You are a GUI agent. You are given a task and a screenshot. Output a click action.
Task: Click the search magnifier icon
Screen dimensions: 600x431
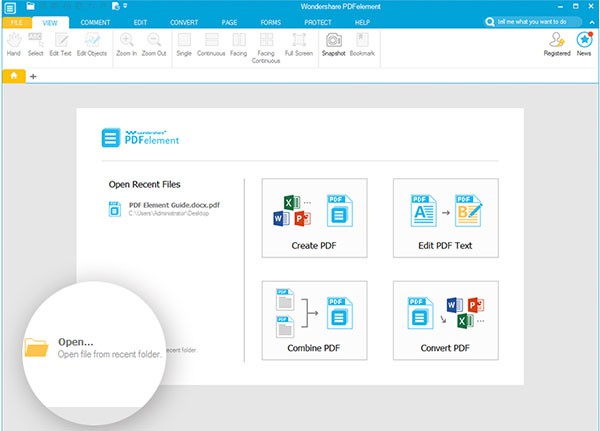point(490,22)
